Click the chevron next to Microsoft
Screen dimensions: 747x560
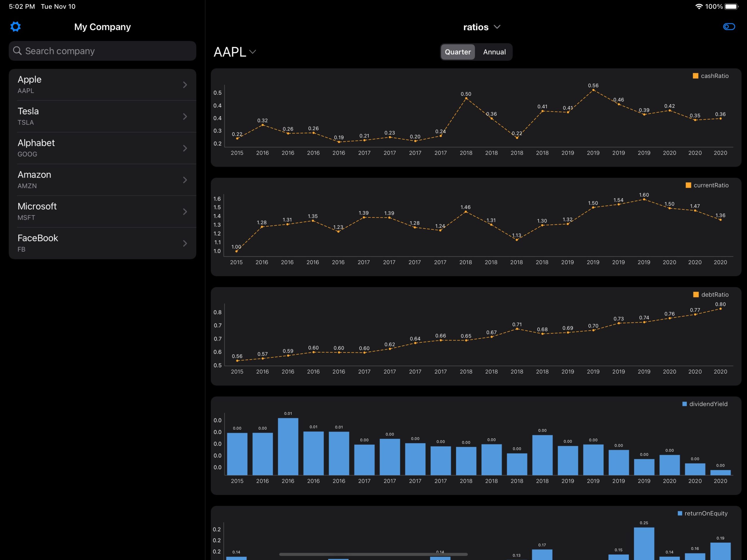click(185, 212)
